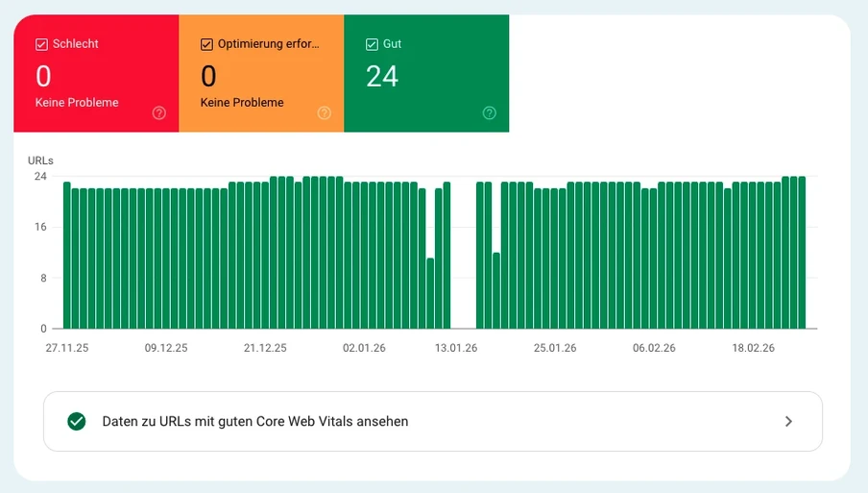This screenshot has height=493, width=868.
Task: Click the 21.12.25 date label on the axis
Action: tap(265, 348)
